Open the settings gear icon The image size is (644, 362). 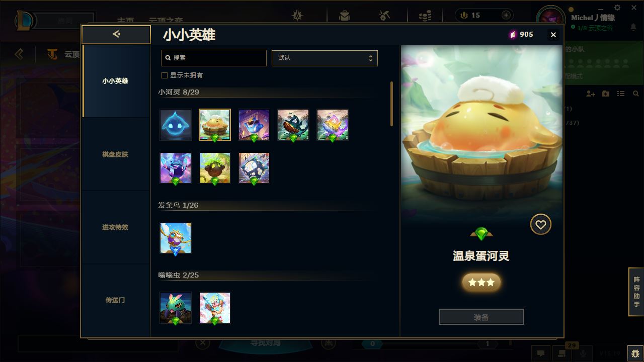tap(617, 8)
